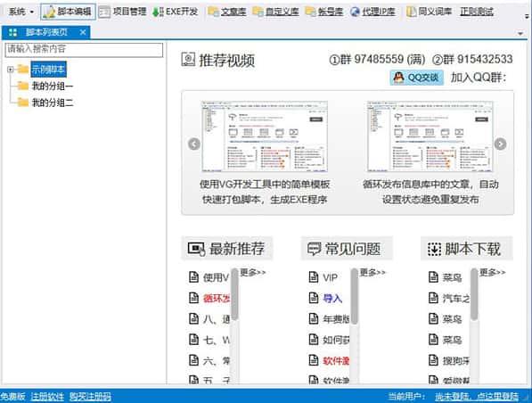
Task: Open the VIP question entry
Action: 330,277
